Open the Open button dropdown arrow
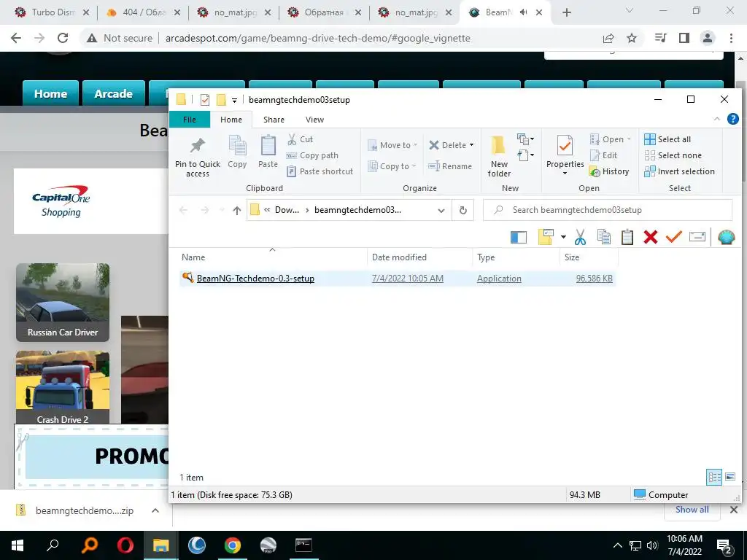The width and height of the screenshot is (747, 560). pos(629,139)
